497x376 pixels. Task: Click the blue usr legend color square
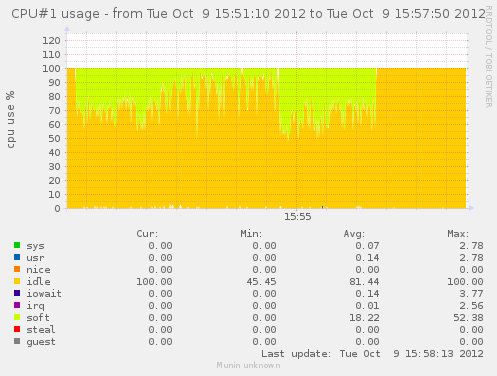[x=17, y=257]
